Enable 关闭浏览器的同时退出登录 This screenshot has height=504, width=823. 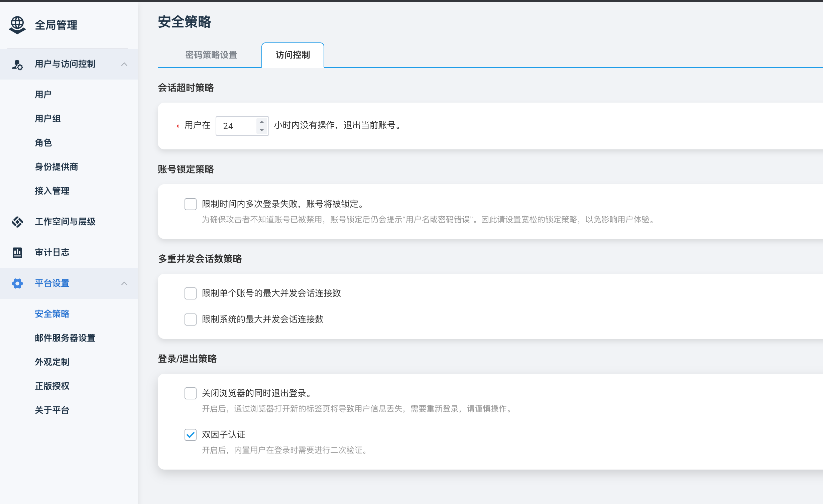(190, 393)
